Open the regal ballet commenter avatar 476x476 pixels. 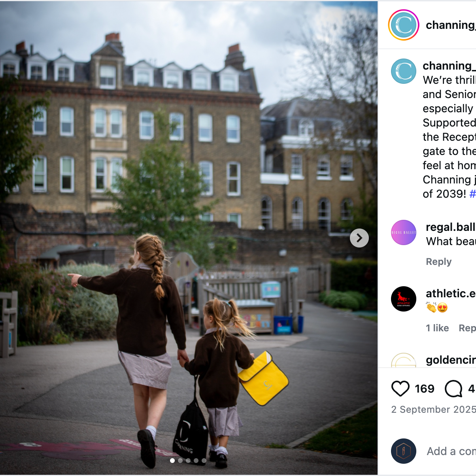tap(404, 232)
